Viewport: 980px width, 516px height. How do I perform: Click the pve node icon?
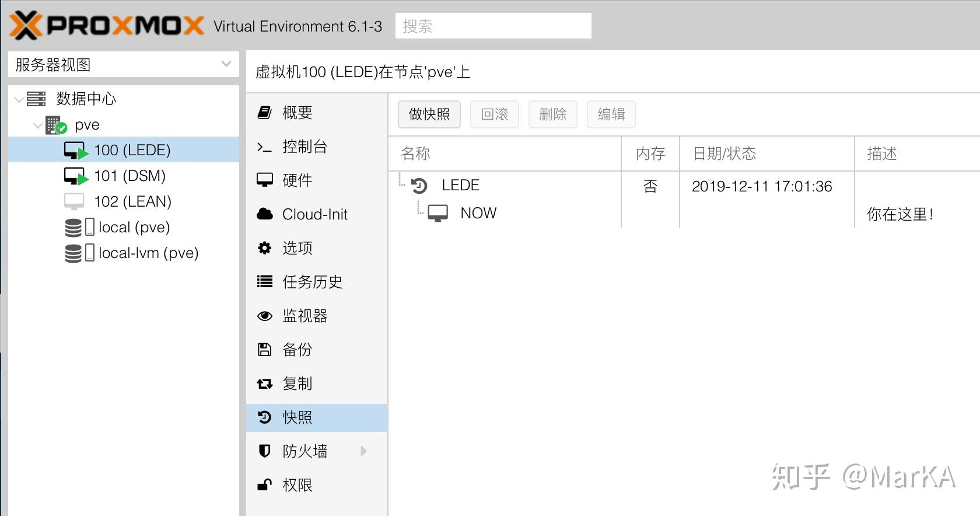(56, 125)
